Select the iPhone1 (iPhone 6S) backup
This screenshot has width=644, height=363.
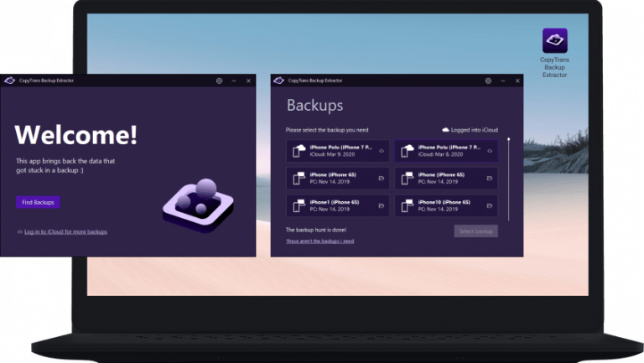(x=338, y=205)
